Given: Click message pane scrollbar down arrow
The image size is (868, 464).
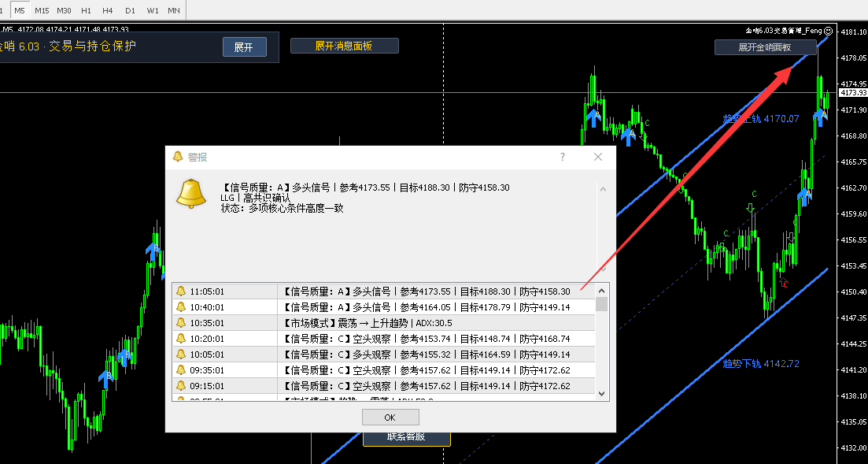Looking at the screenshot, I should tap(603, 269).
